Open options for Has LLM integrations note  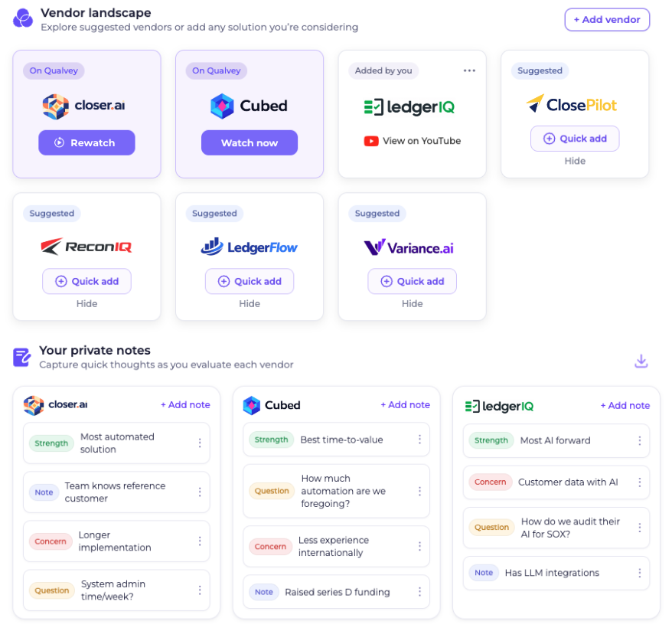click(639, 573)
